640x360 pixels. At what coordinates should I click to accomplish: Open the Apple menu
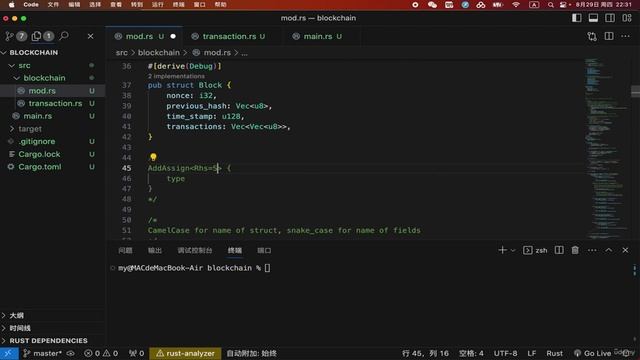pos(11,5)
